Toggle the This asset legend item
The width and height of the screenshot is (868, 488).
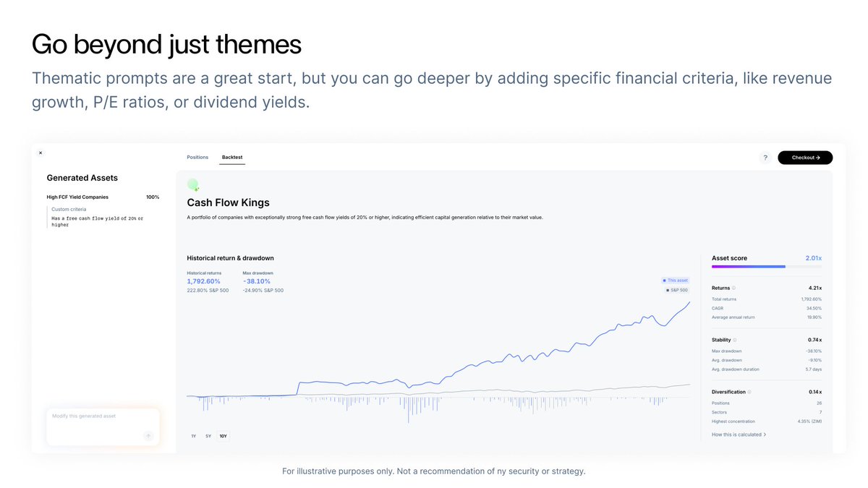pos(674,280)
